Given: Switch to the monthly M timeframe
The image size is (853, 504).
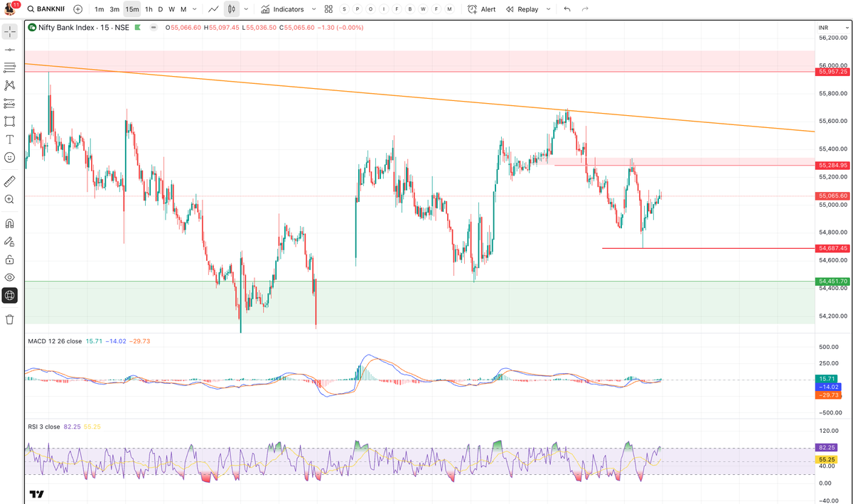Looking at the screenshot, I should click(183, 9).
